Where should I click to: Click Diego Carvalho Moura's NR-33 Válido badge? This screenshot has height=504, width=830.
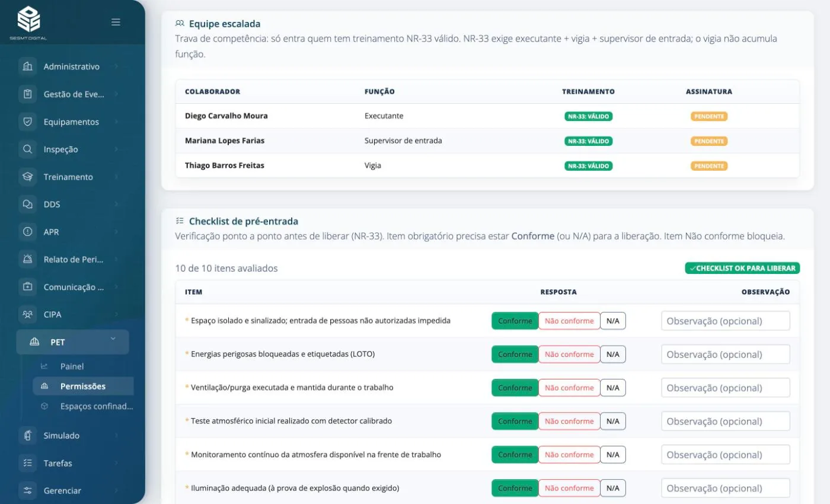click(x=588, y=116)
